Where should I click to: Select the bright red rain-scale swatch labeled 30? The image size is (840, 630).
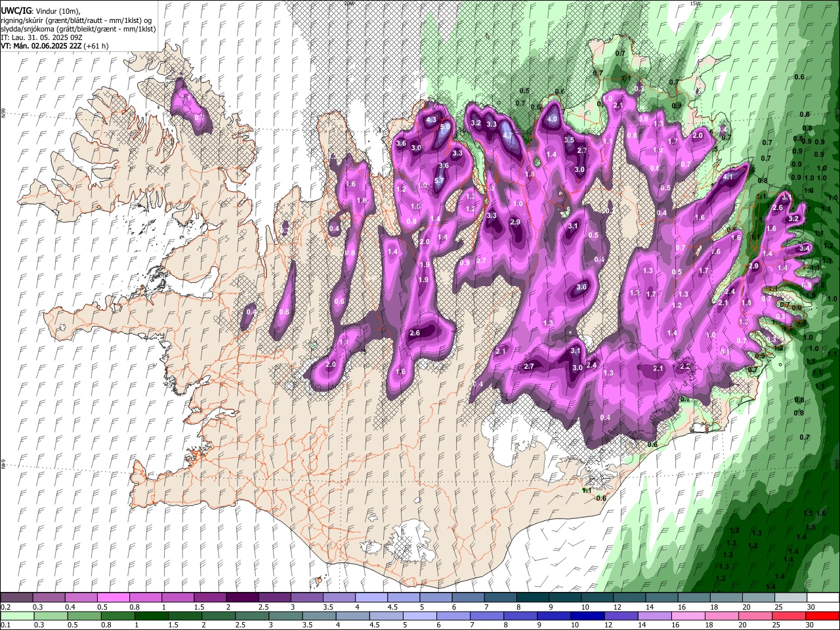(823, 616)
